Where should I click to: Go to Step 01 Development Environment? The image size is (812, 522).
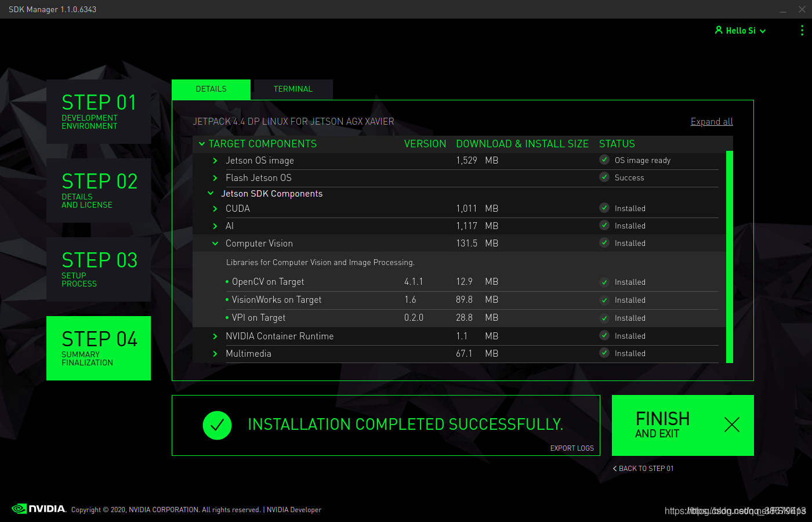[x=99, y=111]
